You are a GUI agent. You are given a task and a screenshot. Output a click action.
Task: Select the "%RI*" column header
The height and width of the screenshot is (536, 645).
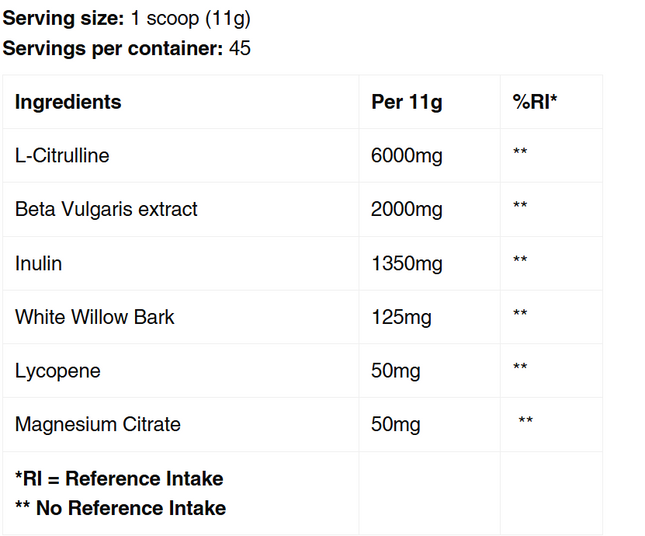[x=535, y=102]
